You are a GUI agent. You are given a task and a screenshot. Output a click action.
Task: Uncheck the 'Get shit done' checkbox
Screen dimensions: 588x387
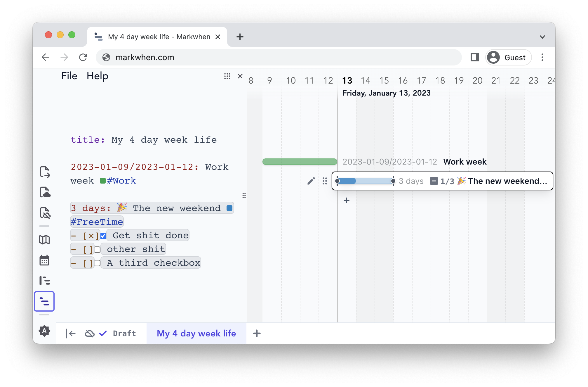(103, 236)
